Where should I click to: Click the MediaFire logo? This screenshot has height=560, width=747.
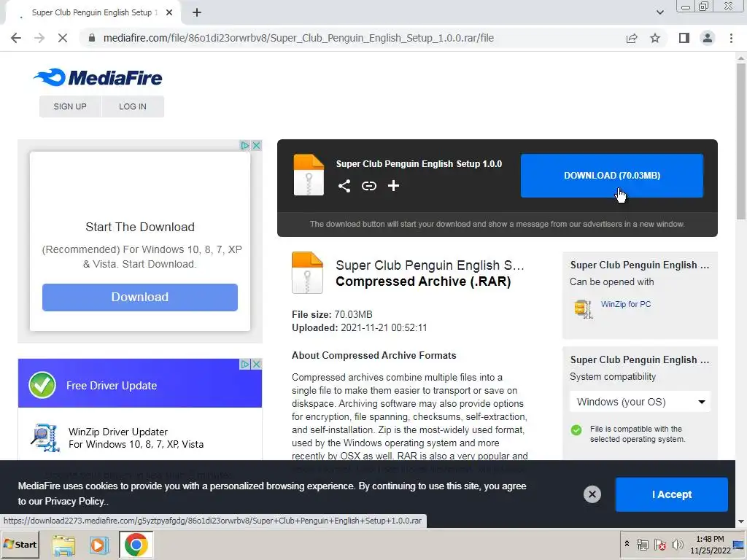point(98,77)
